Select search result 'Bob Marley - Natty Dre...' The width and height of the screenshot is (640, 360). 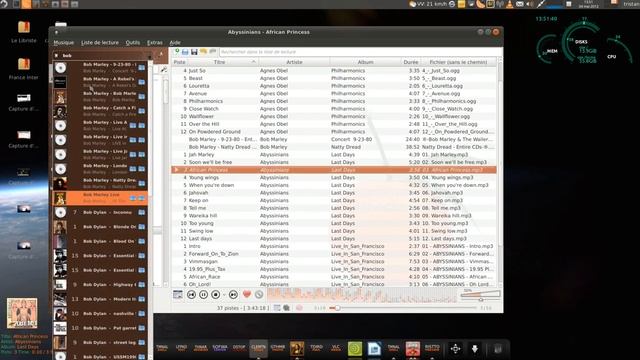[100, 183]
